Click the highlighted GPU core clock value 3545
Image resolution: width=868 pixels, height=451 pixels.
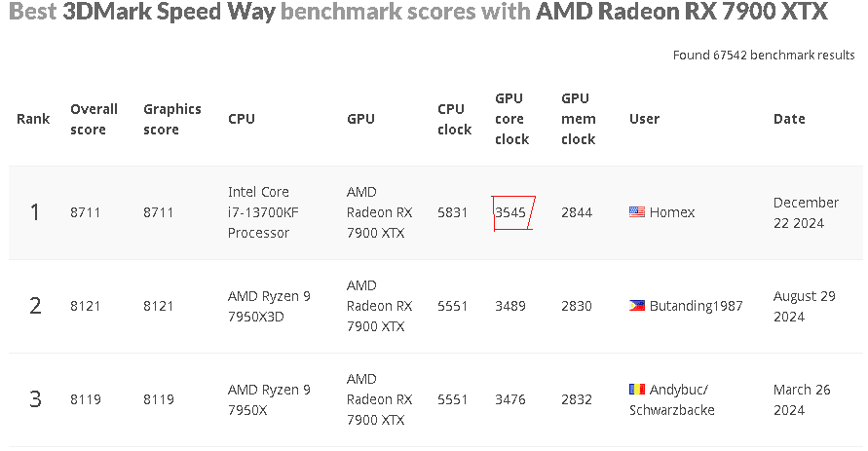click(510, 212)
